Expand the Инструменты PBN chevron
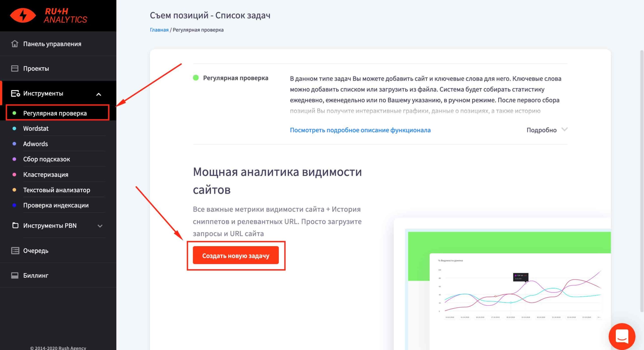The image size is (644, 350). pos(100,226)
